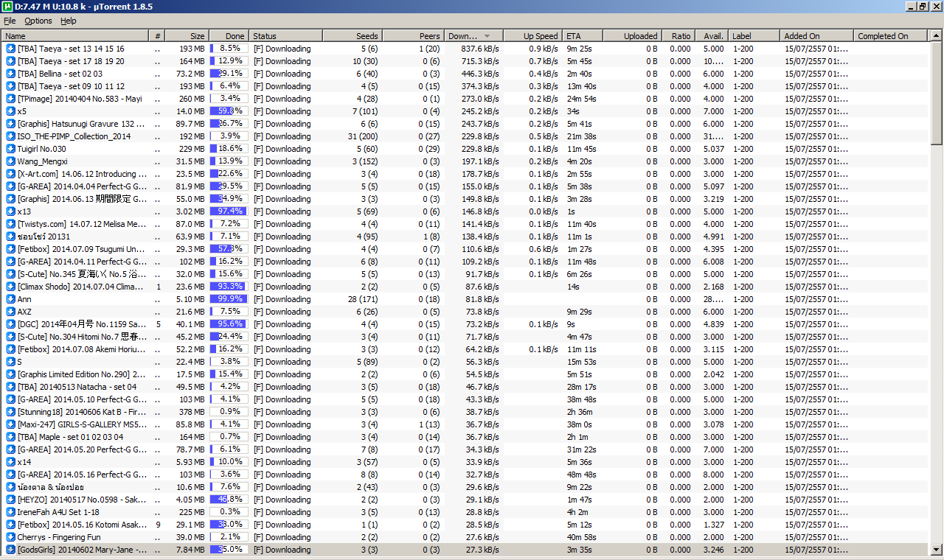
Task: Sort by the Up Speed column header
Action: pos(532,36)
